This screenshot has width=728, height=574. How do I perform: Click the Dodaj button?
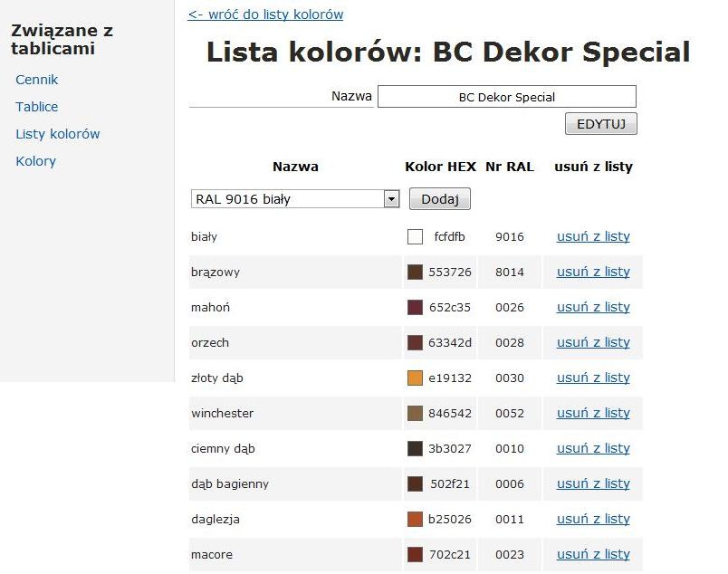(x=440, y=199)
